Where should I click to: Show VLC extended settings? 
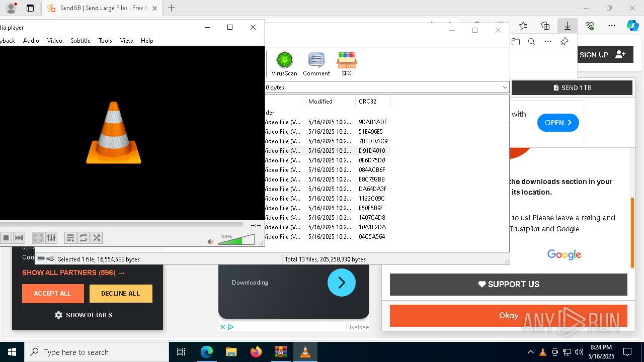pyautogui.click(x=51, y=238)
